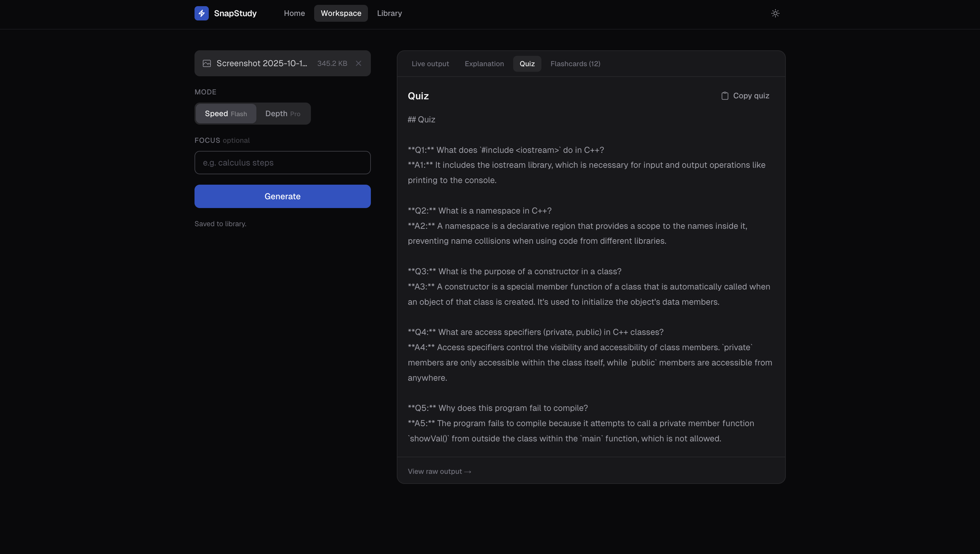Click the clipboard icon for Copy quiz

click(725, 96)
